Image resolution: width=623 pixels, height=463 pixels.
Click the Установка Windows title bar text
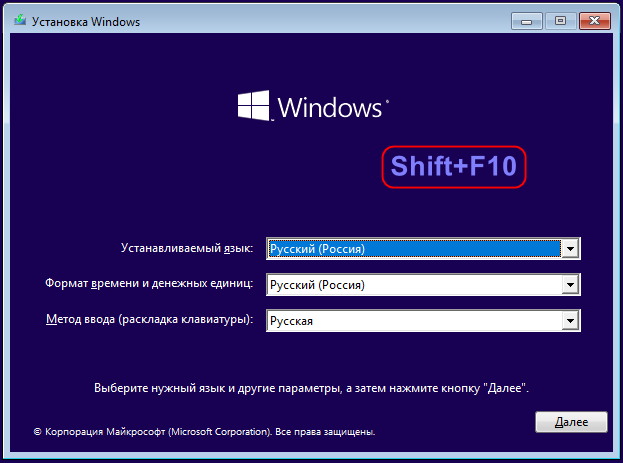[86, 21]
